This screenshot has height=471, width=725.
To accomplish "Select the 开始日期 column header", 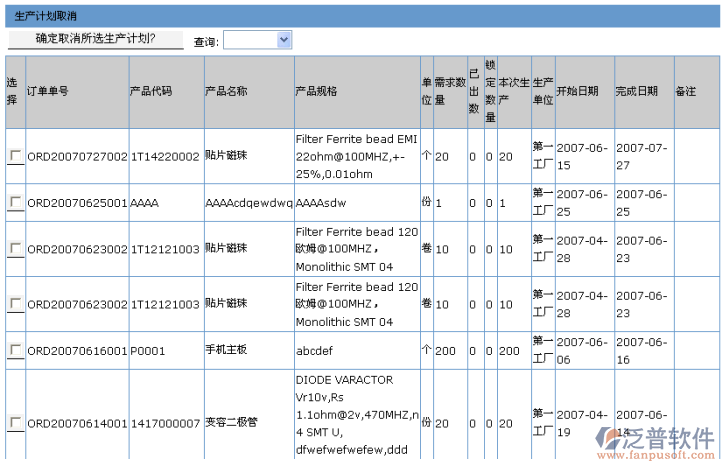I will point(577,91).
